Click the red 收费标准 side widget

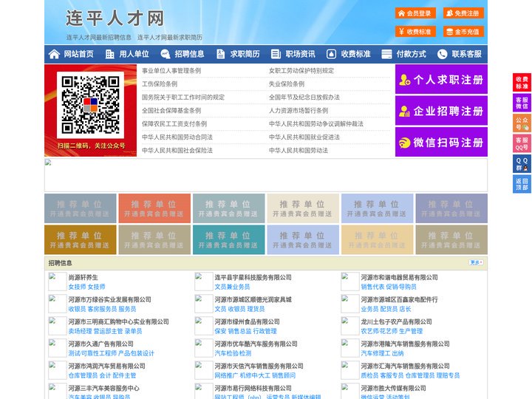[x=522, y=83]
